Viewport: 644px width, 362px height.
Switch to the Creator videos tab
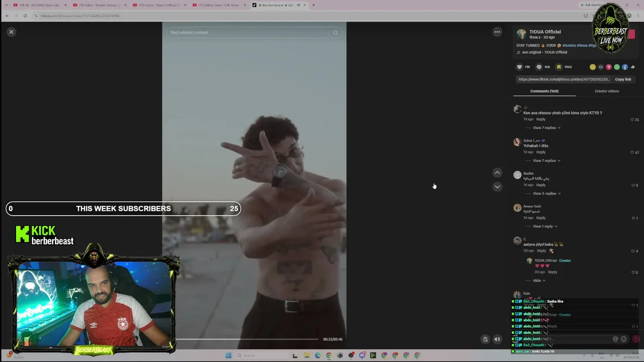[607, 91]
